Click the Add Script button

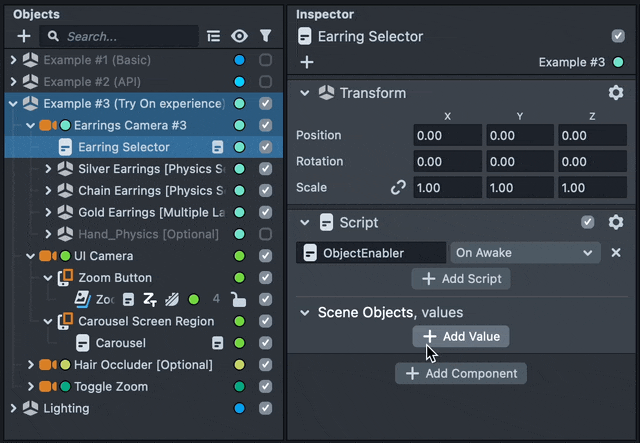pos(461,279)
